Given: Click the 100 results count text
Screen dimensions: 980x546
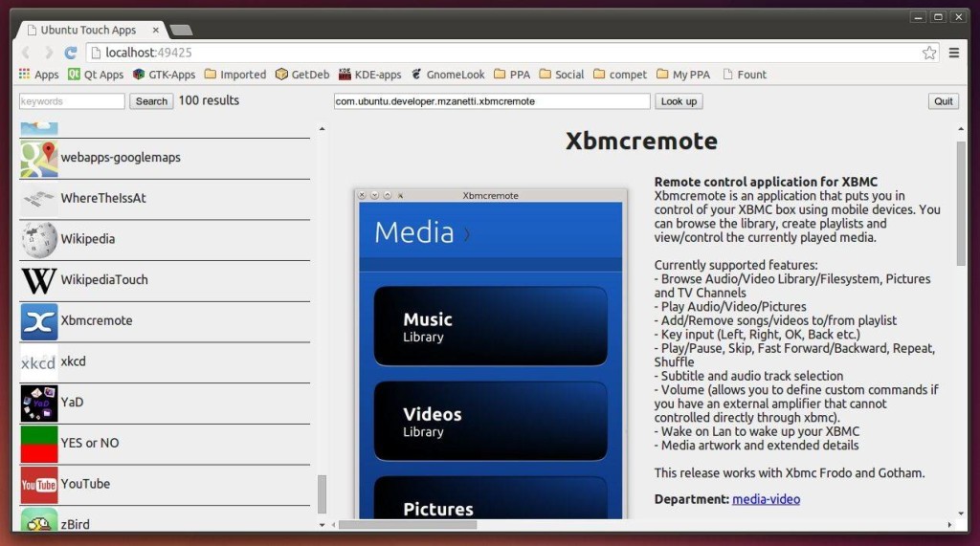Looking at the screenshot, I should pos(209,100).
